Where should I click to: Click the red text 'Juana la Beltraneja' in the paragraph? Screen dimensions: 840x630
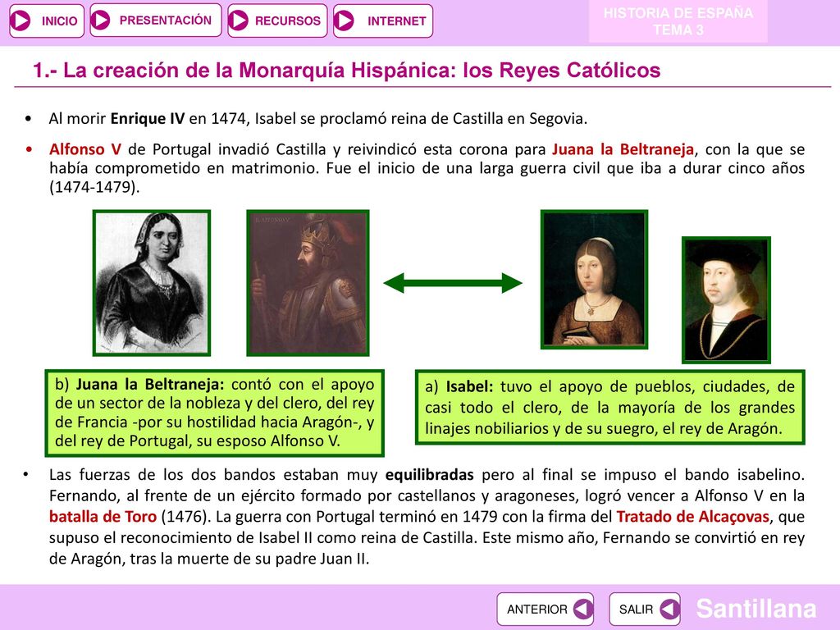pyautogui.click(x=623, y=149)
